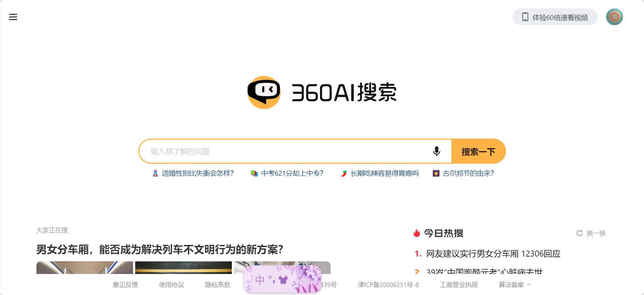This screenshot has height=295, width=644.
Task: Open suggestion 古尔邦节的由来?
Action: click(468, 173)
